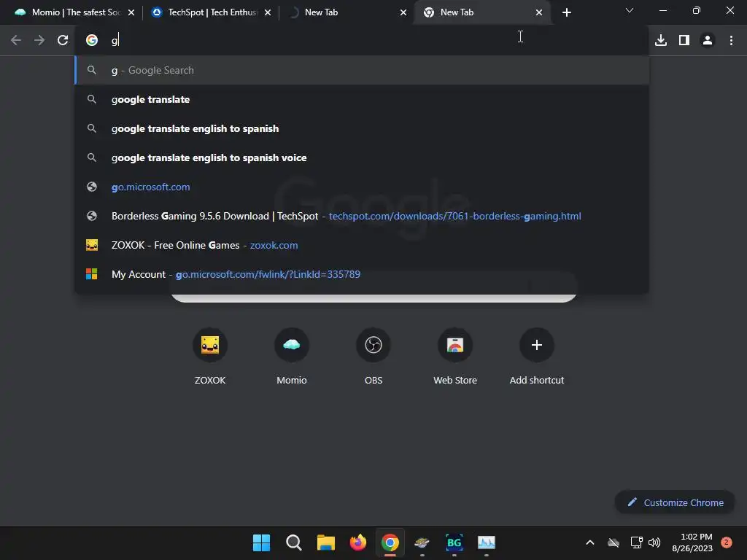Click the Microsoft logo in suggestions
Image resolution: width=747 pixels, height=560 pixels.
coord(91,274)
